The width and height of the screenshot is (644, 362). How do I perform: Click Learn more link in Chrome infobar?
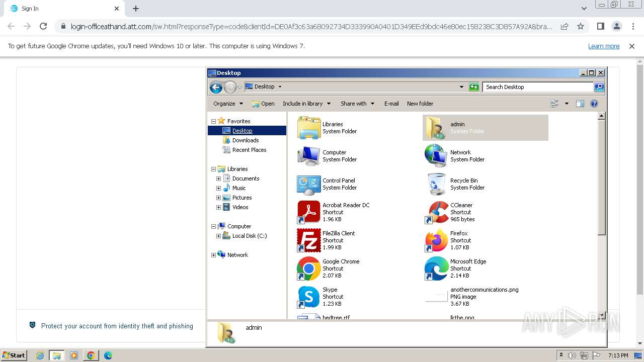[x=604, y=46]
